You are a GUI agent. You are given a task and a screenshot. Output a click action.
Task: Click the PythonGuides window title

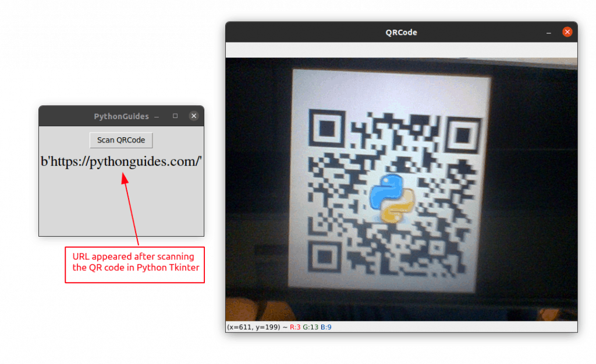(x=121, y=116)
